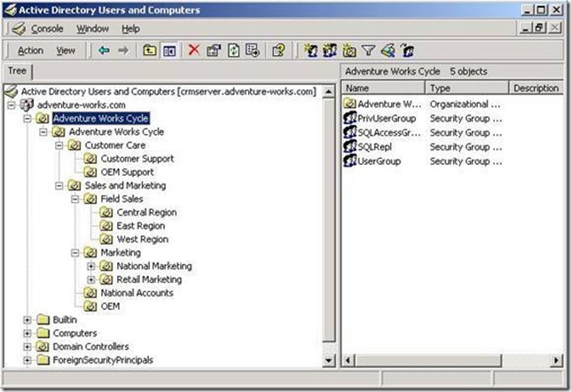Screen dimensions: 571x392
Task: Click the Refresh toolbar icon
Action: [x=233, y=51]
